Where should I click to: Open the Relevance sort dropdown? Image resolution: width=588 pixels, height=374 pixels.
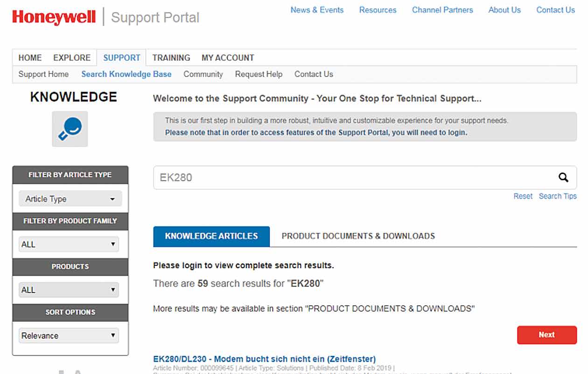(x=69, y=336)
